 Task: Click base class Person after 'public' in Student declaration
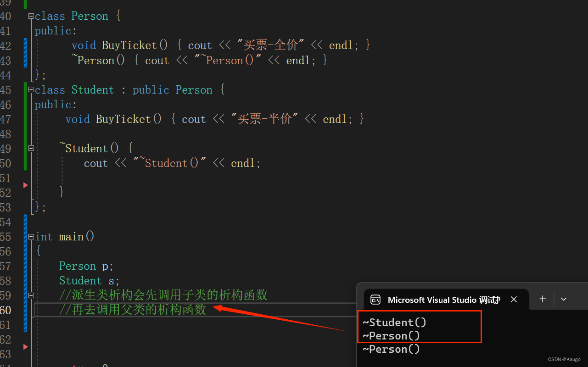[x=194, y=89]
